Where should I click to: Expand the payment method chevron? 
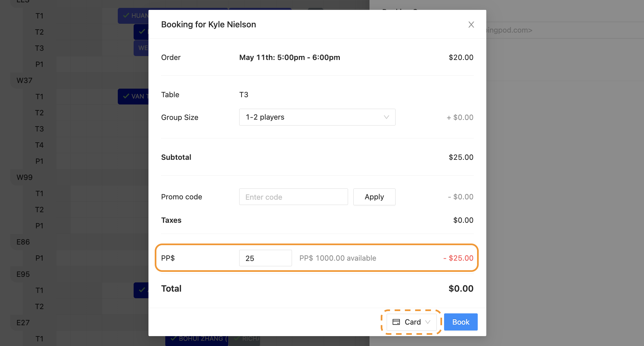click(428, 322)
